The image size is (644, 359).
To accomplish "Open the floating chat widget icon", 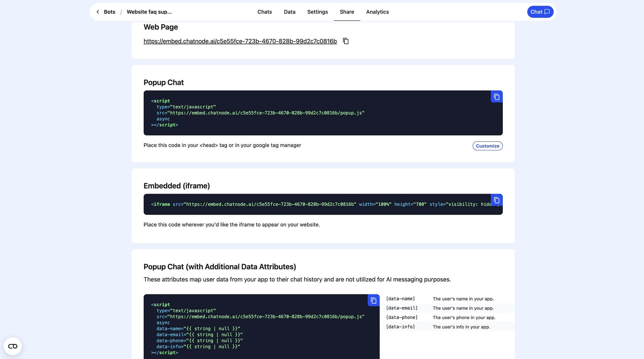I will coord(13,346).
